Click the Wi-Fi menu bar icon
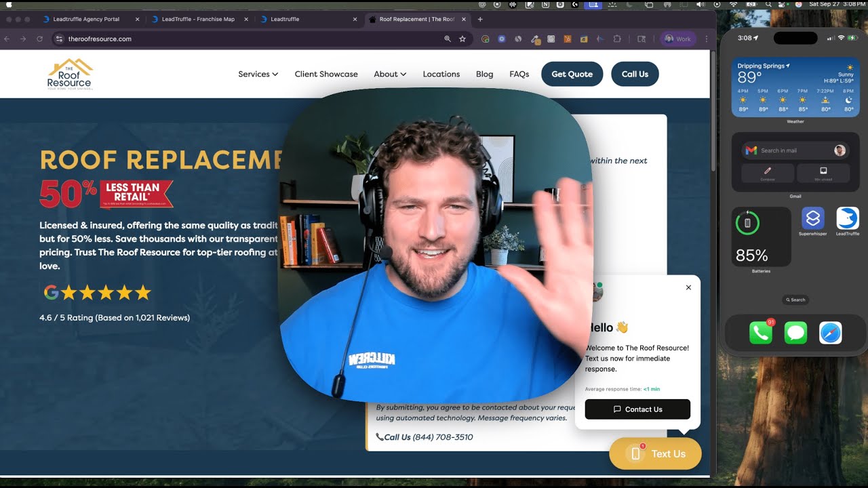This screenshot has width=868, height=488. pos(733,4)
